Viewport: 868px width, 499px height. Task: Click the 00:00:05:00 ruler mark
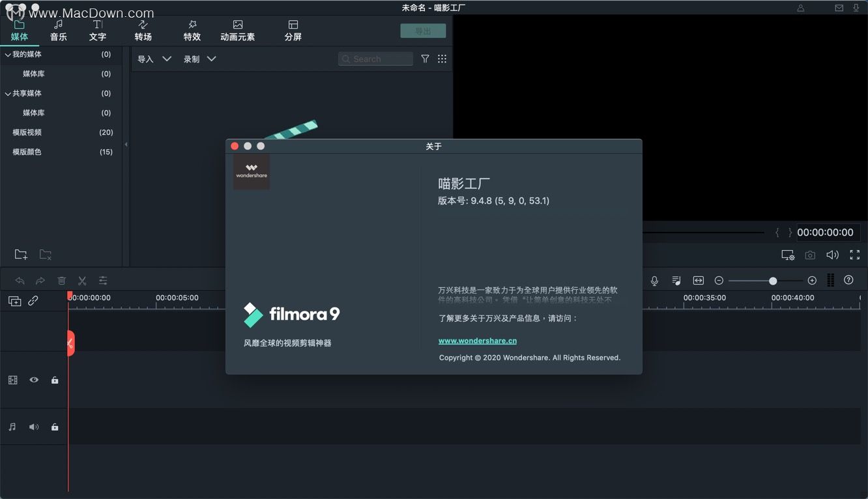(177, 298)
